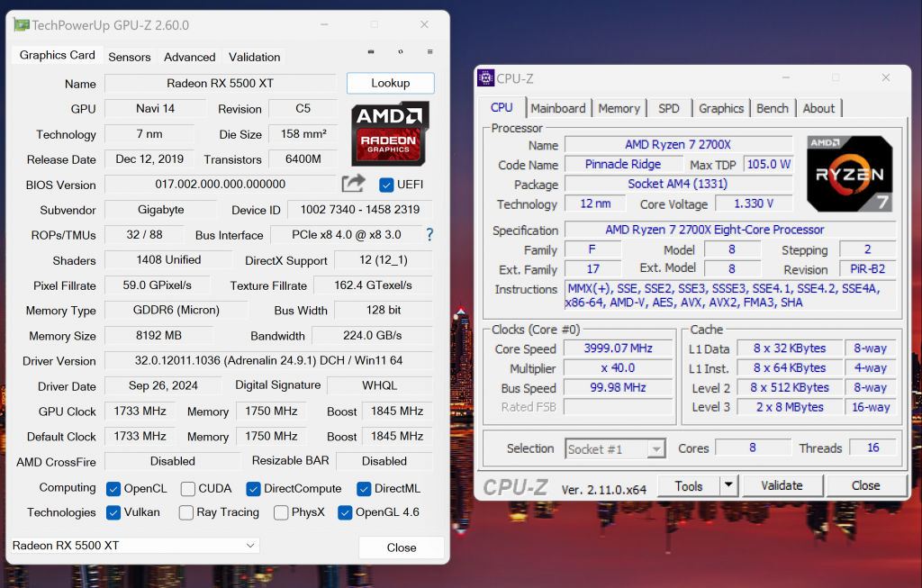The height and width of the screenshot is (588, 922).
Task: Select the CPU tab in CPU-Z
Action: pos(502,107)
